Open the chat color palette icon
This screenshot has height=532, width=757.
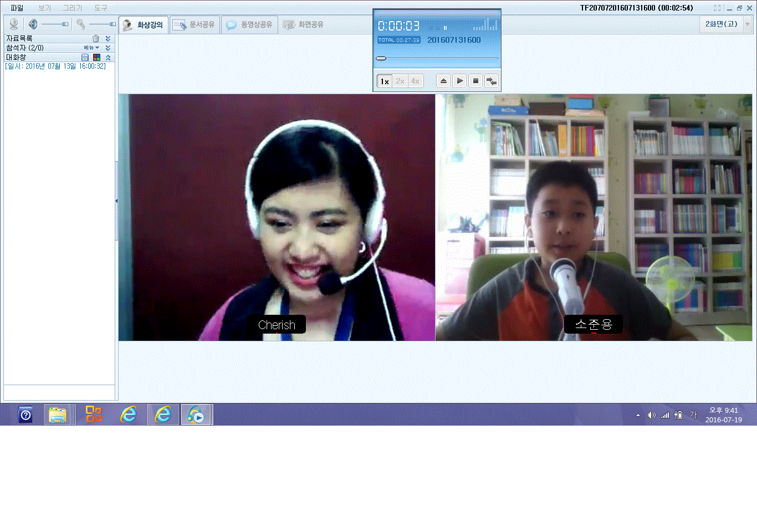point(96,58)
